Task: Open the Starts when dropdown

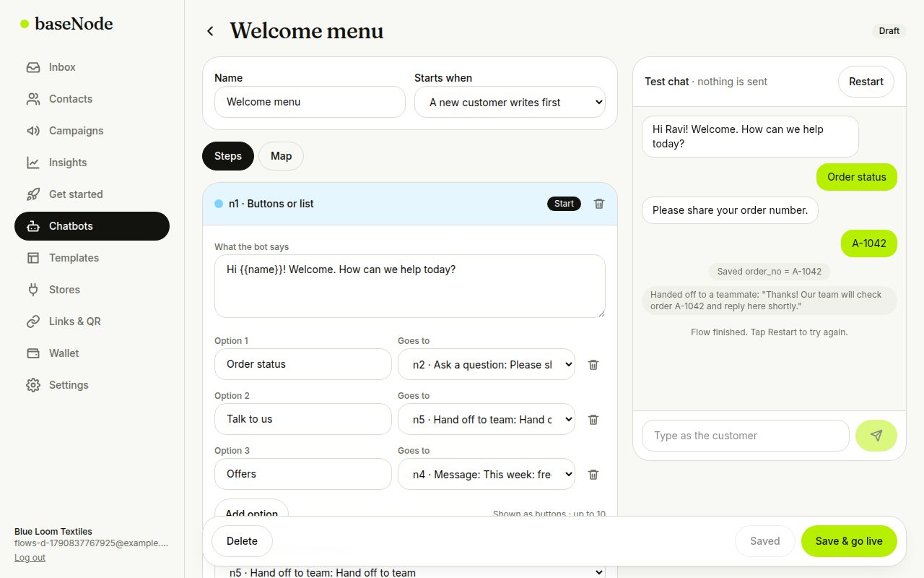Action: pos(510,102)
